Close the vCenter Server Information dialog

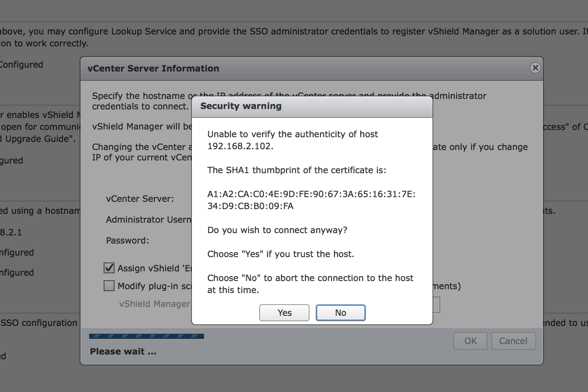tap(535, 68)
